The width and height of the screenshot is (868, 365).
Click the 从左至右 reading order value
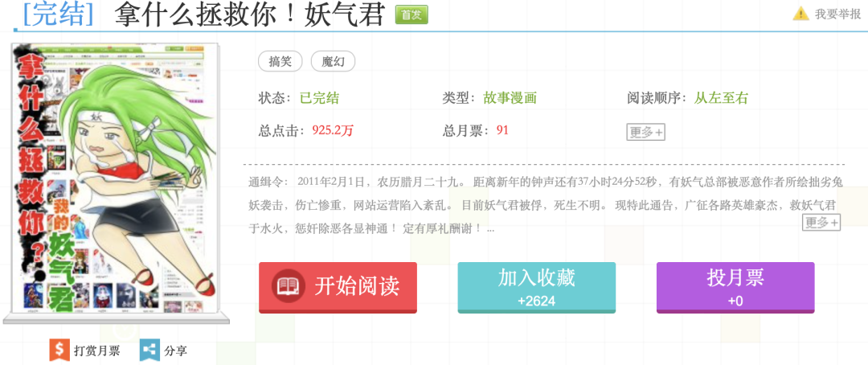721,98
